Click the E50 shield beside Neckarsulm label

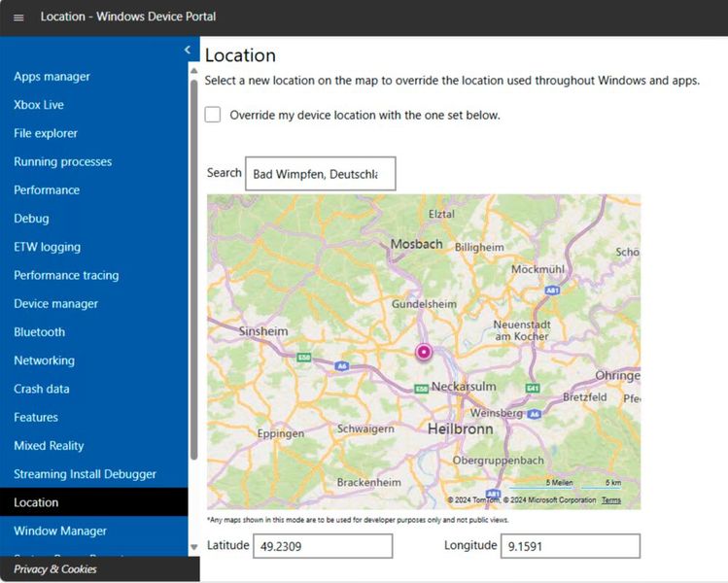[x=421, y=389]
